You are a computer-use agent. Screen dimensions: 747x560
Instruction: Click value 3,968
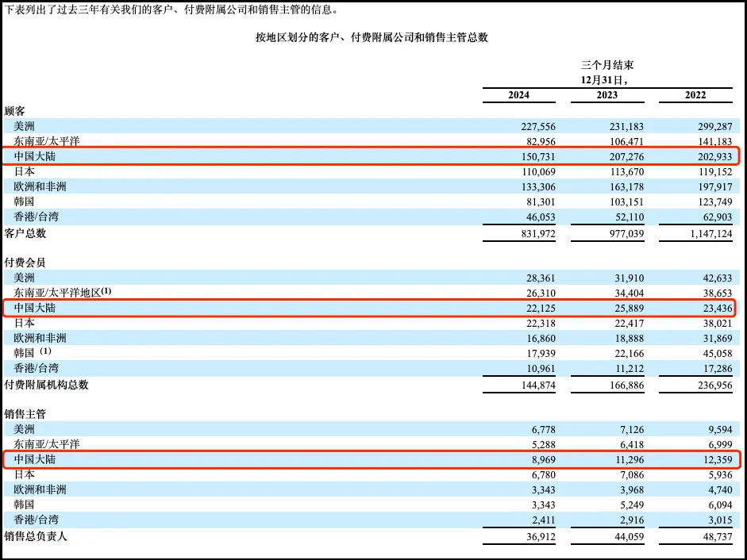632,490
